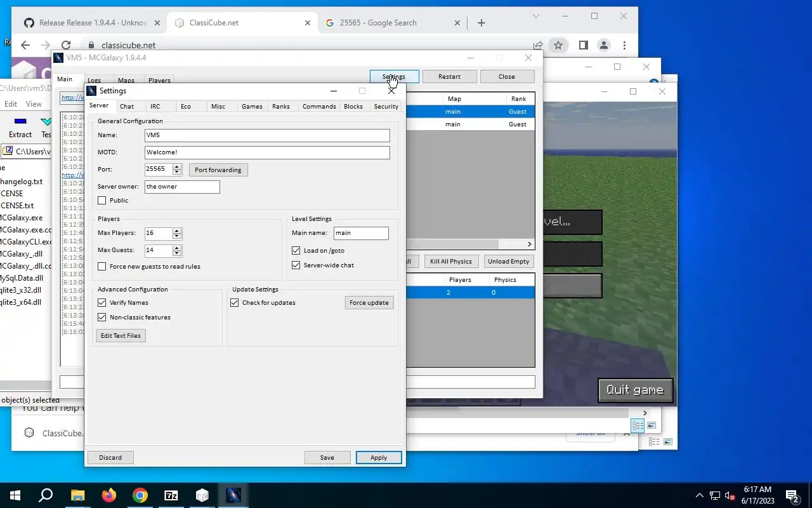Open Chrome tab search dropdown

coord(536,16)
